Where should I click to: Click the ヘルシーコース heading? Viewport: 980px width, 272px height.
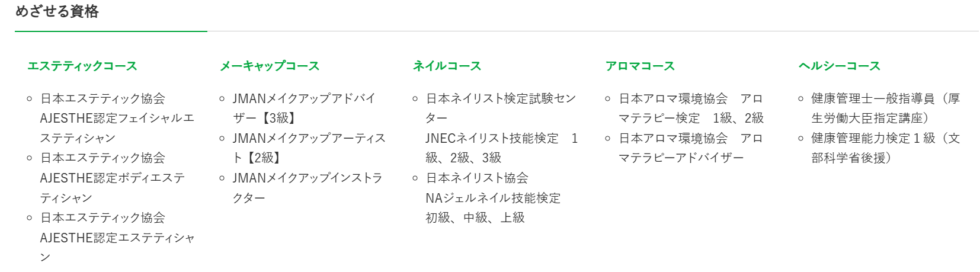pos(839,66)
